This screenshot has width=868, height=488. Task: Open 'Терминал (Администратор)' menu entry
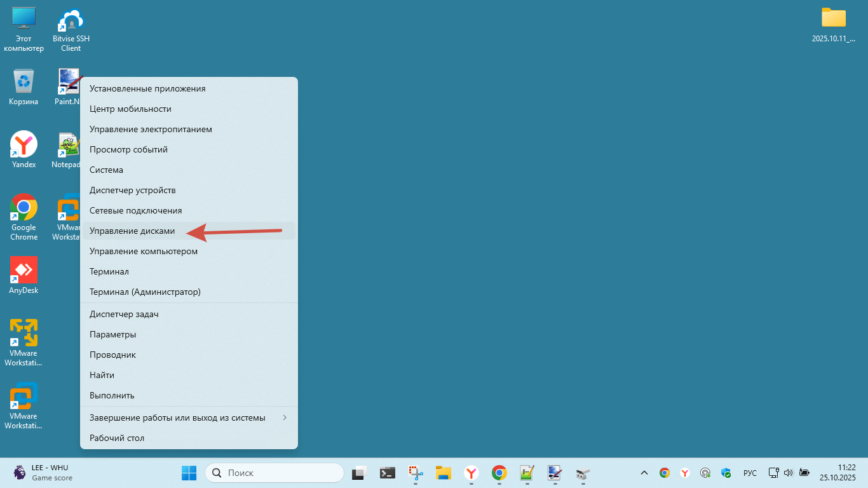145,292
